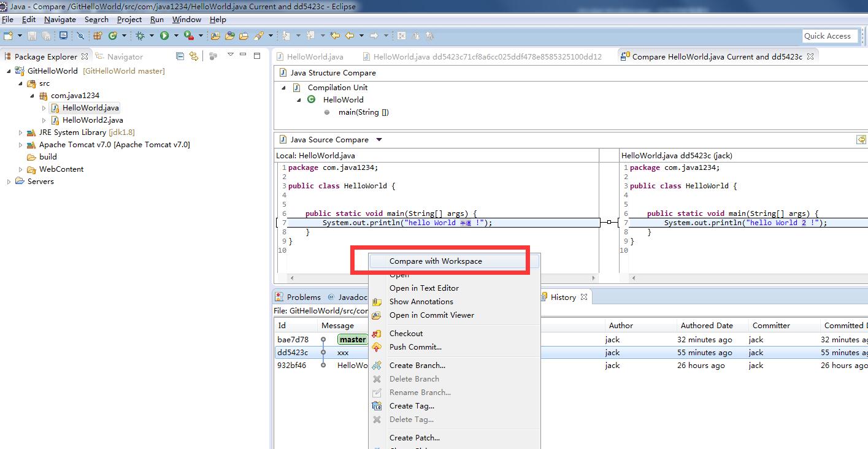Close the History view tab
The image size is (868, 449).
[x=584, y=297]
